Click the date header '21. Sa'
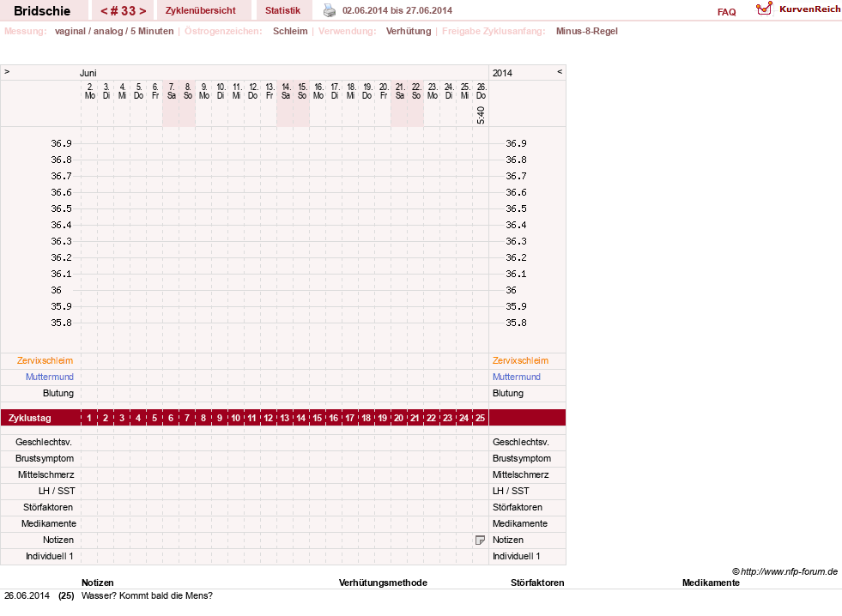842x616 pixels. [x=399, y=91]
